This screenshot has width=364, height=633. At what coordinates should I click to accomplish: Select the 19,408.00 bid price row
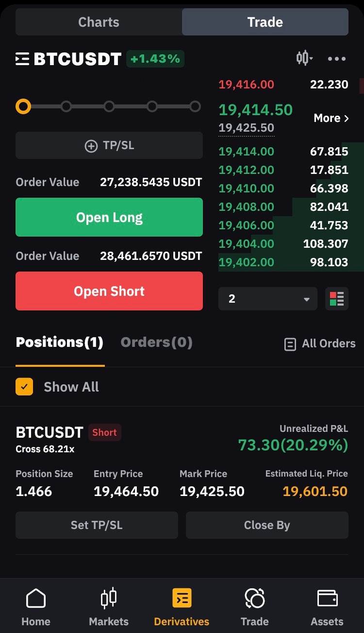pos(283,207)
